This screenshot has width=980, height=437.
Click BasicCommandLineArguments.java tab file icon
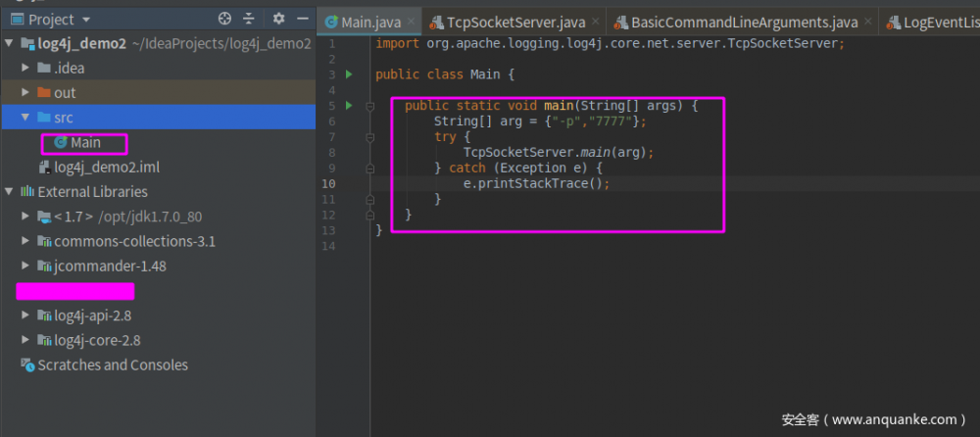click(x=620, y=24)
